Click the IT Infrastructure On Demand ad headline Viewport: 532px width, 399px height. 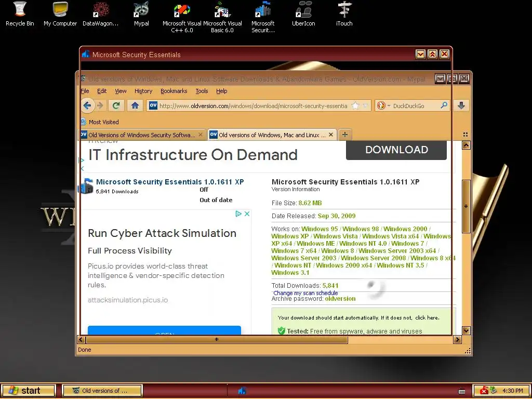[193, 155]
